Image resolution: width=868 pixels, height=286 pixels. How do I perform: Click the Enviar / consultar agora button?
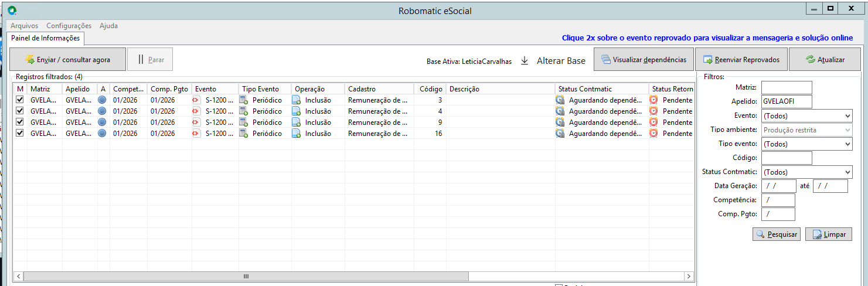pos(67,59)
